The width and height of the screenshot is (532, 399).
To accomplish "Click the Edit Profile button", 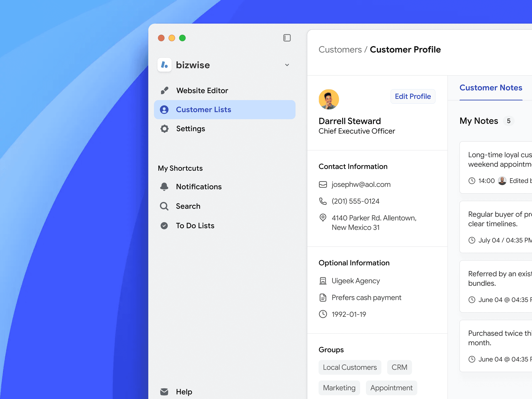I will (x=413, y=96).
